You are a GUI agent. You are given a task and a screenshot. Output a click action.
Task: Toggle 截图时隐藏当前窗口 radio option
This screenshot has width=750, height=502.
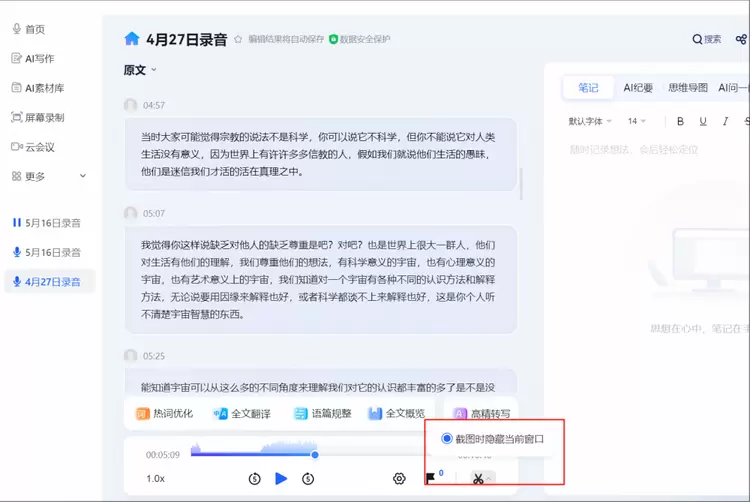pyautogui.click(x=447, y=438)
